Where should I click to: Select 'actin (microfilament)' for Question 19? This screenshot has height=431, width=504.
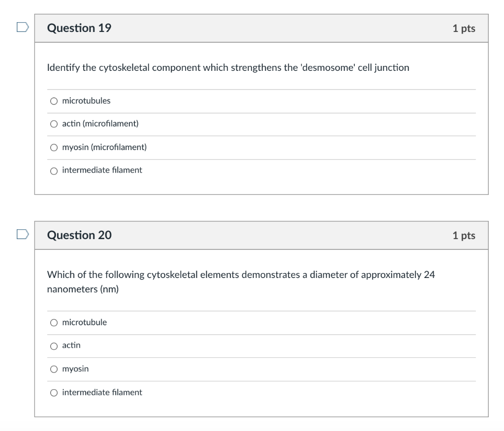(100, 123)
